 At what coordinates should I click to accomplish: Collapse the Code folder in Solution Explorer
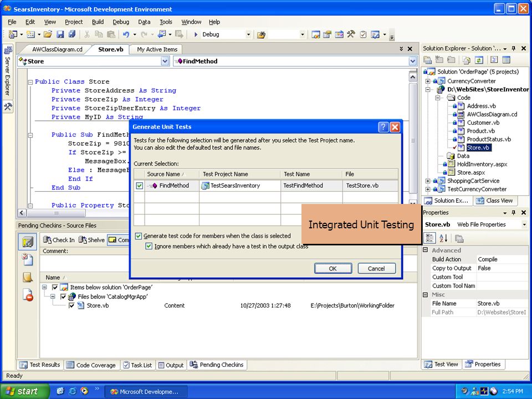click(x=438, y=98)
